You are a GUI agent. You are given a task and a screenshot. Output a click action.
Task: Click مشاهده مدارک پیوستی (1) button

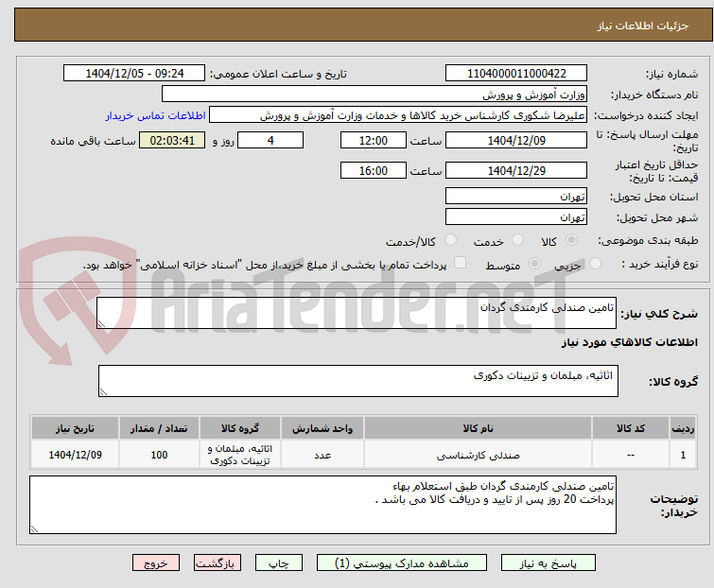tap(402, 563)
